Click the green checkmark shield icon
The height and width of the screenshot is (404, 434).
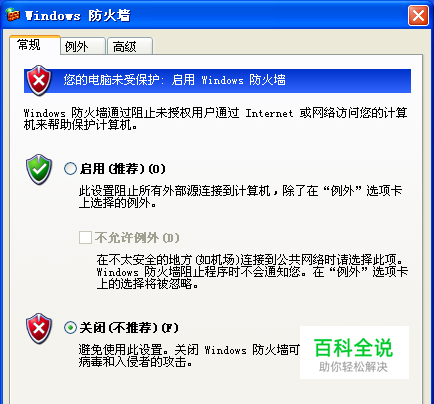coord(39,169)
